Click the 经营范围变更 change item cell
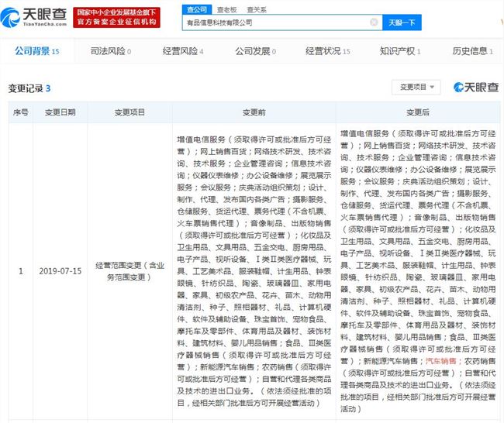The width and height of the screenshot is (504, 423). 129,271
